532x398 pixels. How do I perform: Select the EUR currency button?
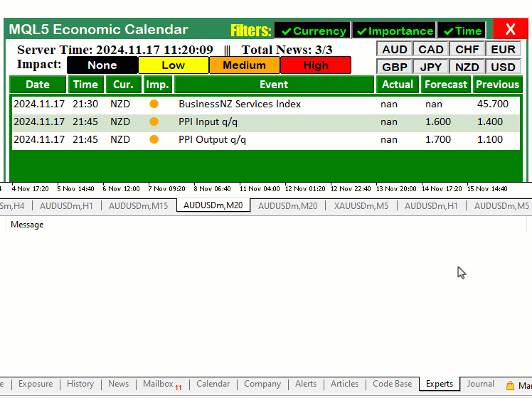(503, 50)
